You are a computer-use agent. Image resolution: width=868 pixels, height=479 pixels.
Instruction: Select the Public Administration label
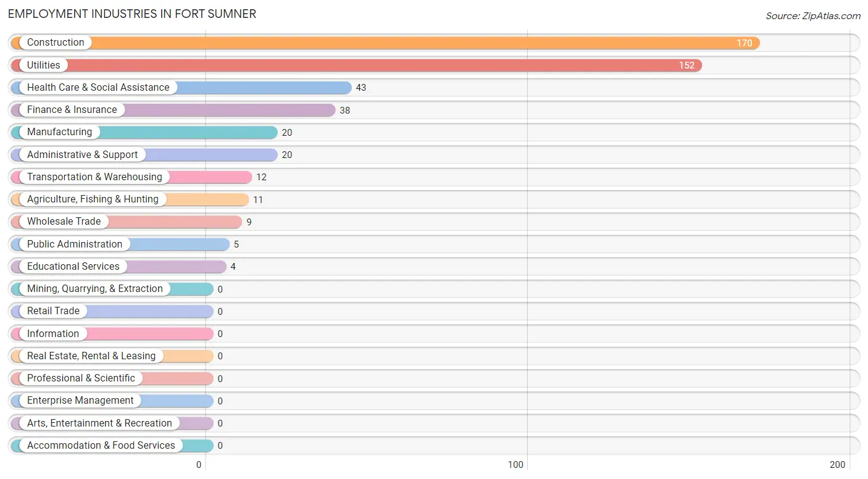(75, 244)
